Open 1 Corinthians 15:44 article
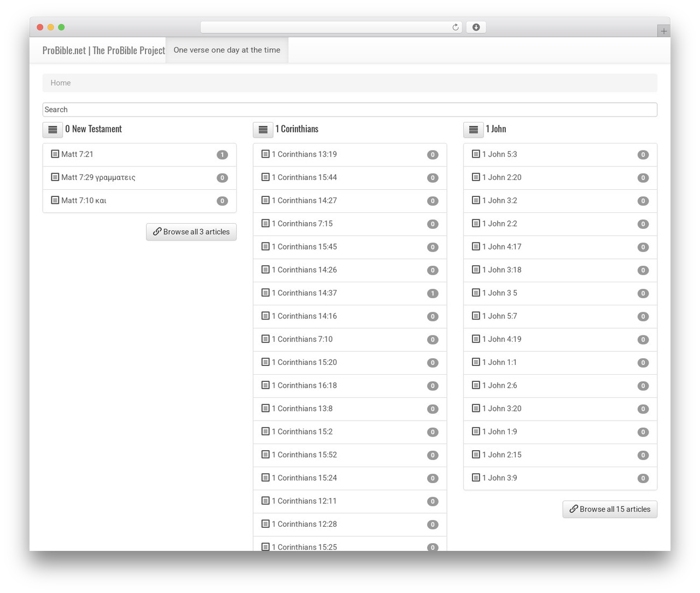The height and width of the screenshot is (593, 700). coord(350,178)
